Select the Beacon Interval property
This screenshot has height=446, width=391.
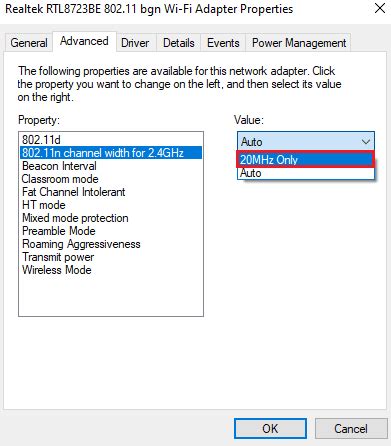(111, 166)
